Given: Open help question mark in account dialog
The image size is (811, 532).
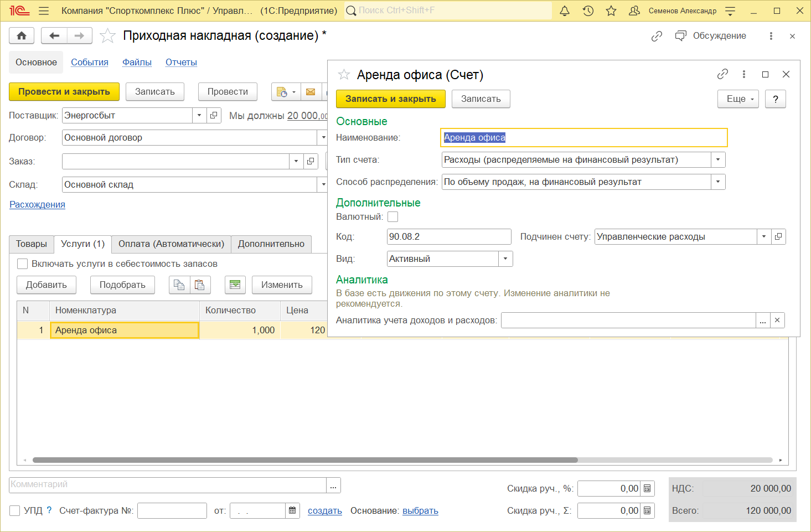Looking at the screenshot, I should tap(776, 99).
